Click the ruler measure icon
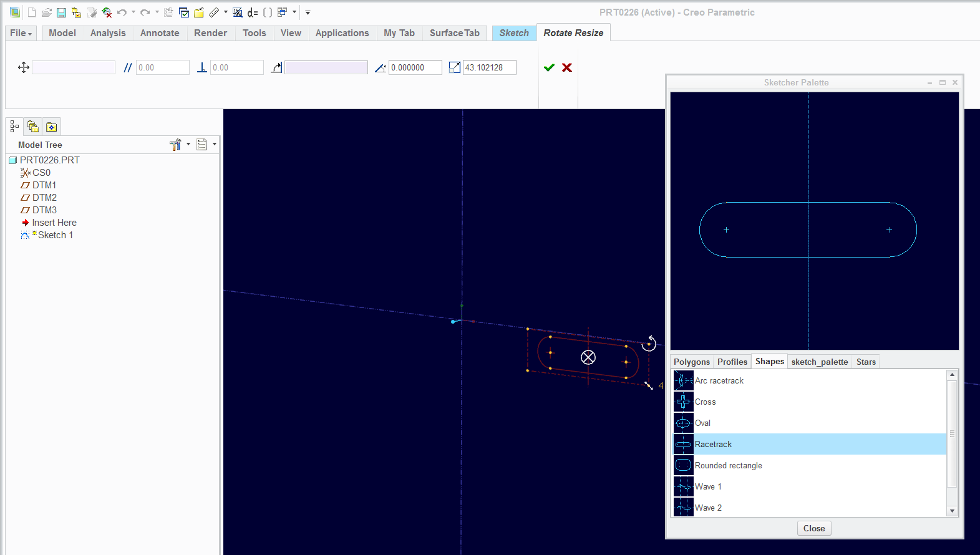Screen dimensions: 980x555 [x=214, y=12]
